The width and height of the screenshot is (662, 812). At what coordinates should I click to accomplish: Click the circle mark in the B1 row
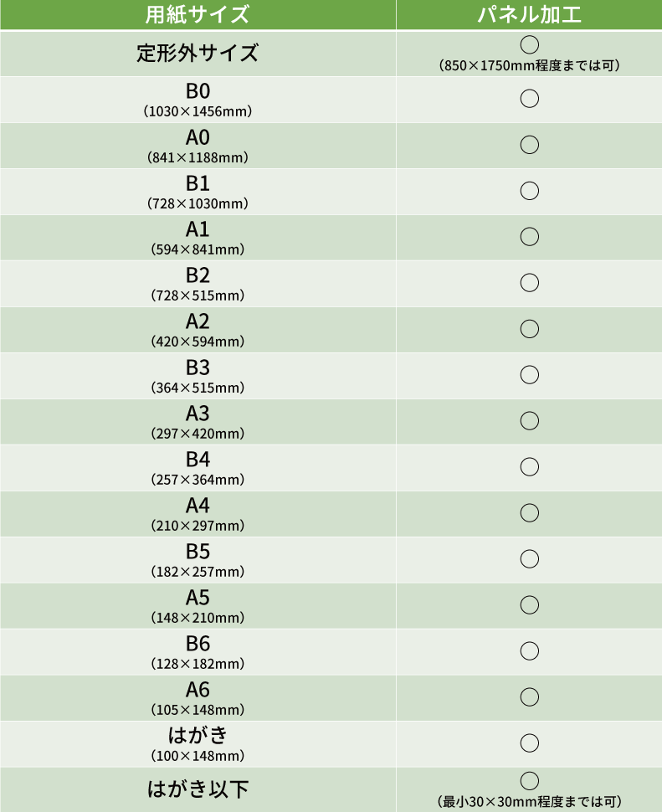529,191
